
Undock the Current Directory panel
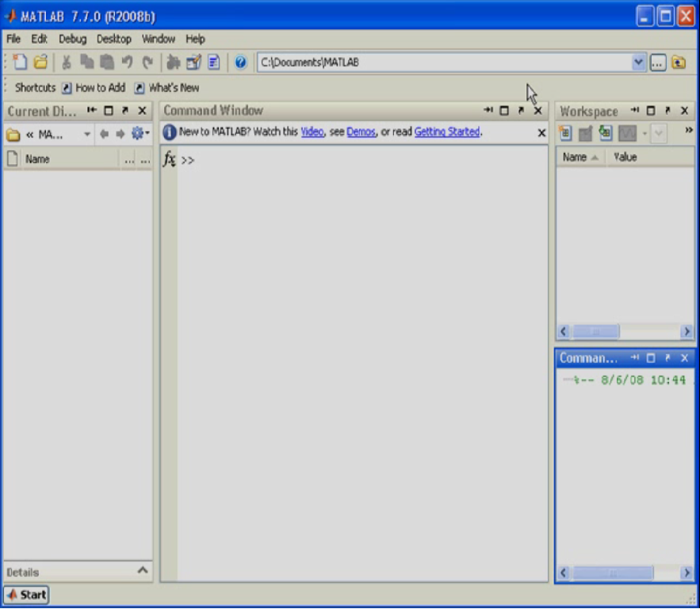coord(125,110)
